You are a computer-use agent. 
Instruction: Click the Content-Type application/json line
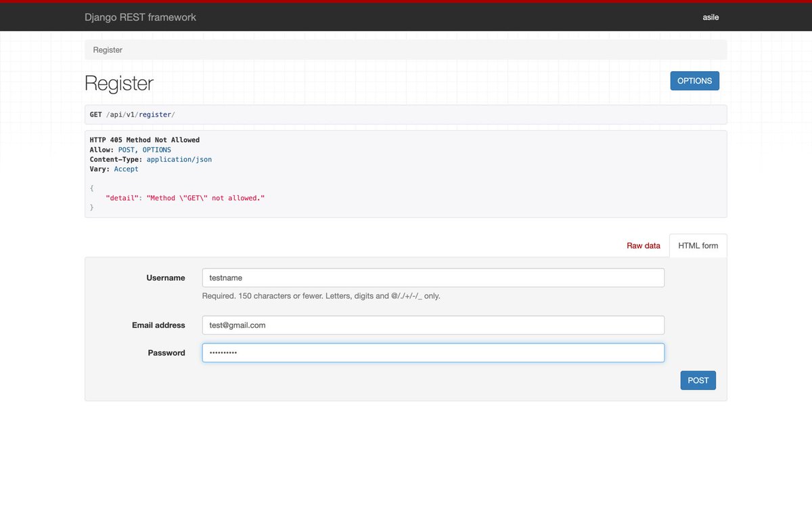151,159
